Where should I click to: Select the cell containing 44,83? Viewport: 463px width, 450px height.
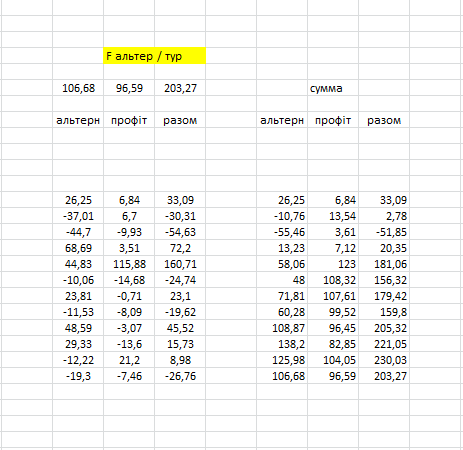tap(78, 264)
